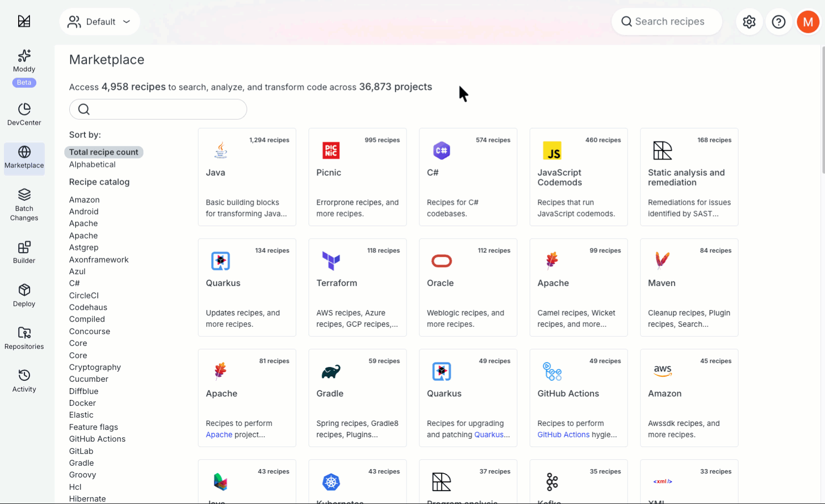825x504 pixels.
Task: Open DevCenter from sidebar
Action: [24, 114]
